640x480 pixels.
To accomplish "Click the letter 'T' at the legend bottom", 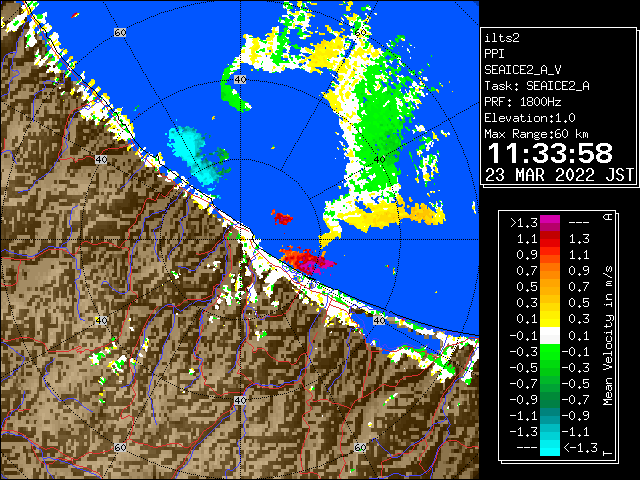I will [x=608, y=453].
